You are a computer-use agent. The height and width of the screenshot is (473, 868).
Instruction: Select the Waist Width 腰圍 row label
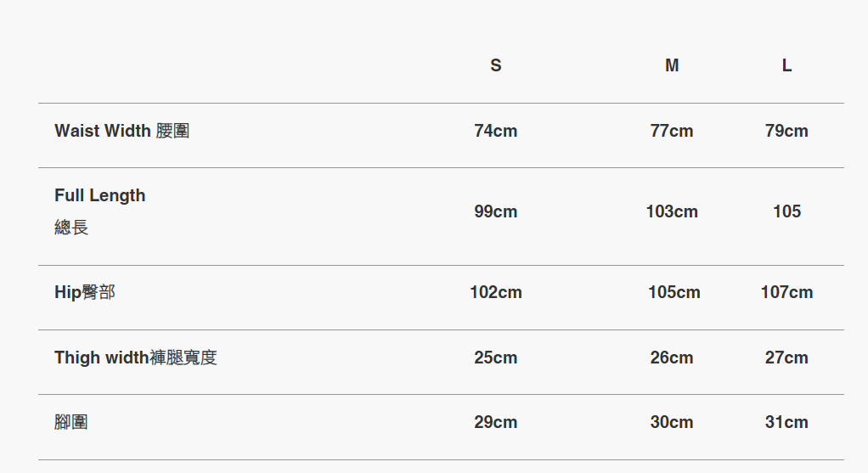point(121,131)
